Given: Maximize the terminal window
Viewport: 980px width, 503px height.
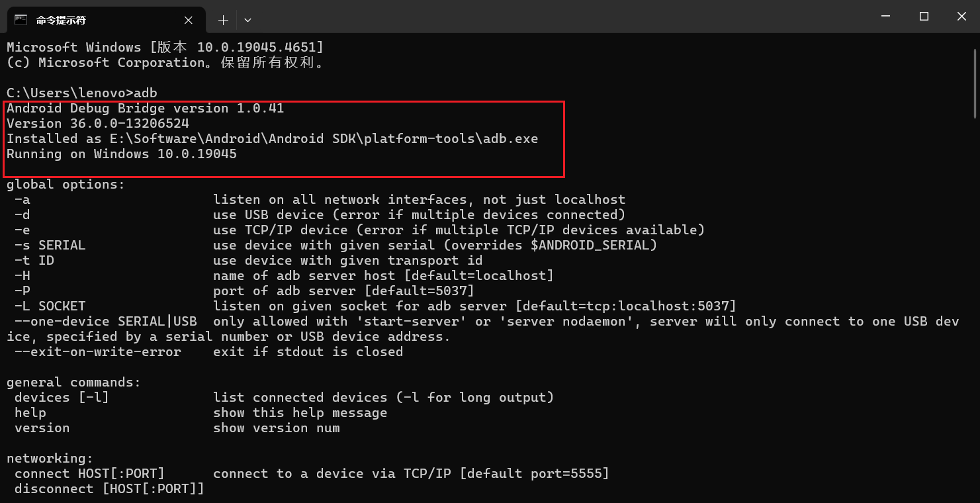Looking at the screenshot, I should pyautogui.click(x=924, y=17).
